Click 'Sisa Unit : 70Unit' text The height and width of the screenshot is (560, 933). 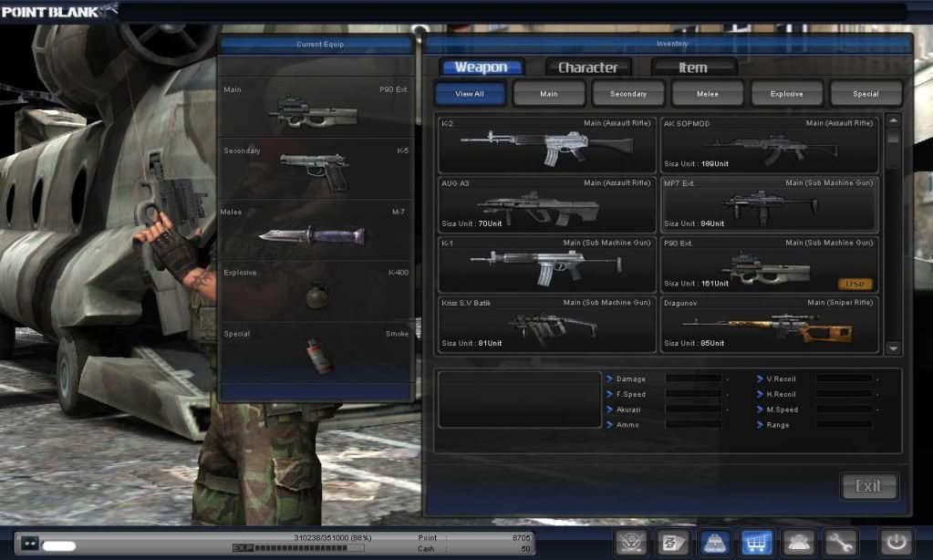click(x=472, y=223)
